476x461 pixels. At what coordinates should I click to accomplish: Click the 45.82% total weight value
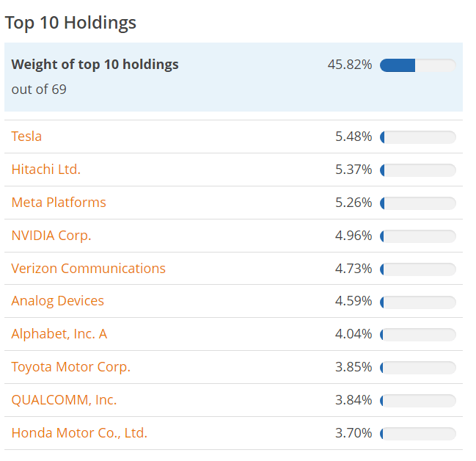coord(350,65)
